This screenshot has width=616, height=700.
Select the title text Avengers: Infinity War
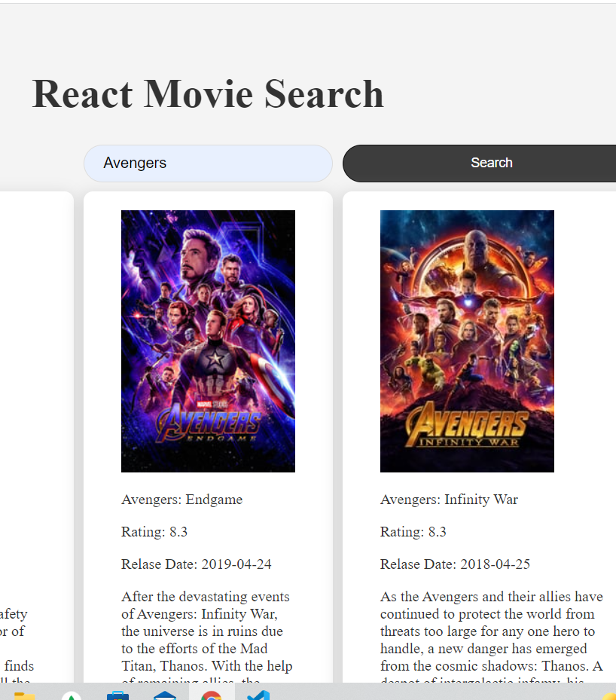point(449,499)
